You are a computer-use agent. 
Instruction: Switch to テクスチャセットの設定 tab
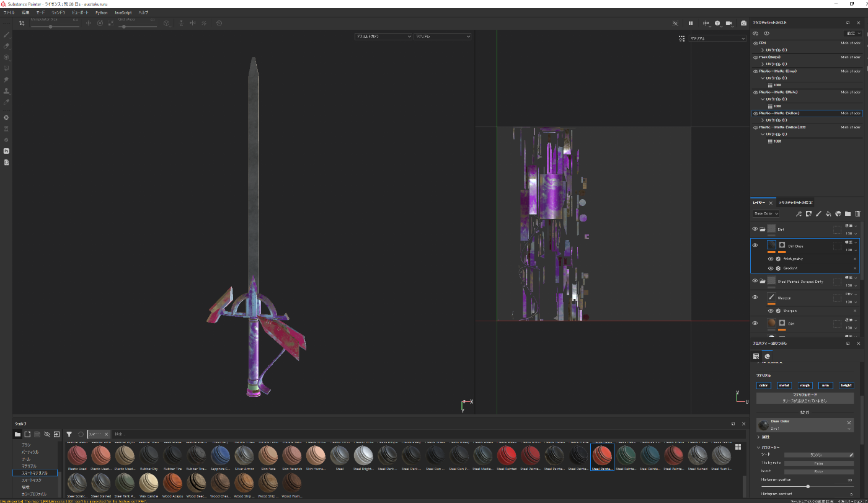point(795,203)
